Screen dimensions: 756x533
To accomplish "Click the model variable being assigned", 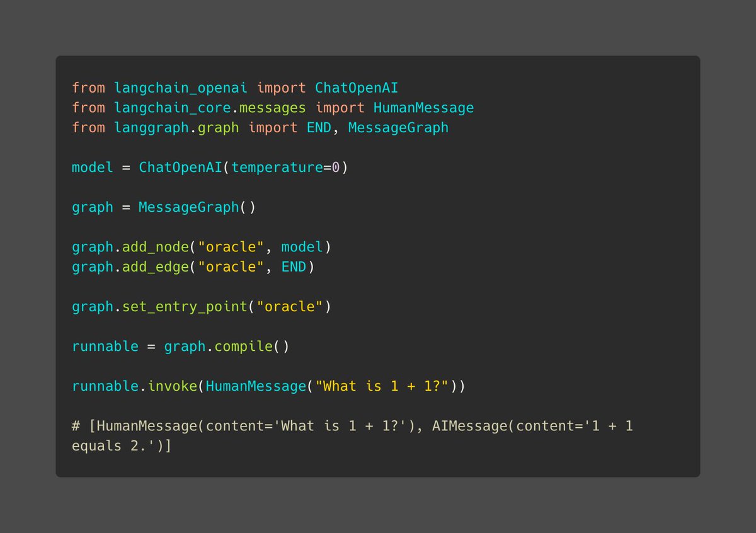I will [93, 168].
